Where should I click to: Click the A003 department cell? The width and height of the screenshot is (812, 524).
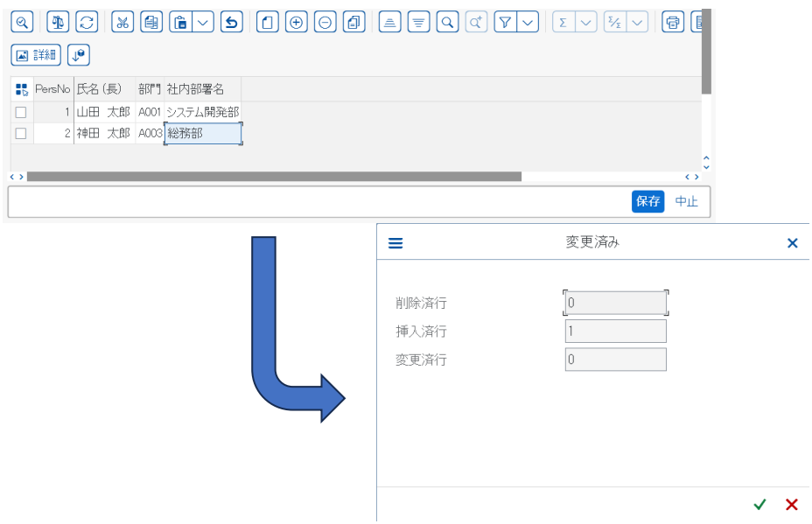pos(150,134)
